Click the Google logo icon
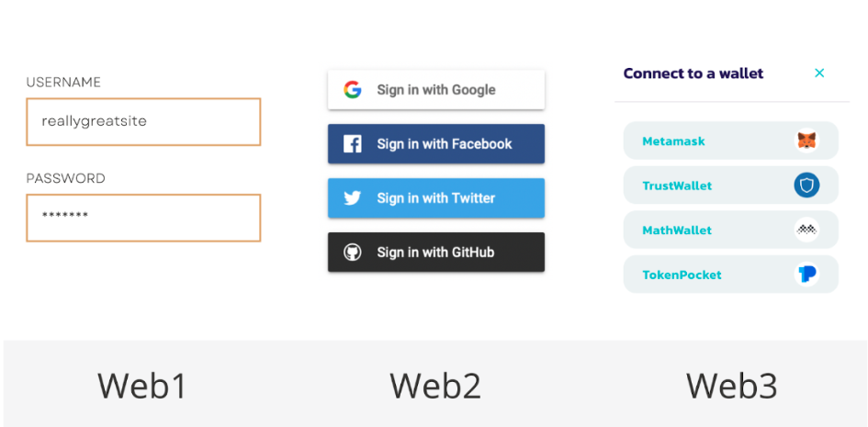 click(x=352, y=90)
